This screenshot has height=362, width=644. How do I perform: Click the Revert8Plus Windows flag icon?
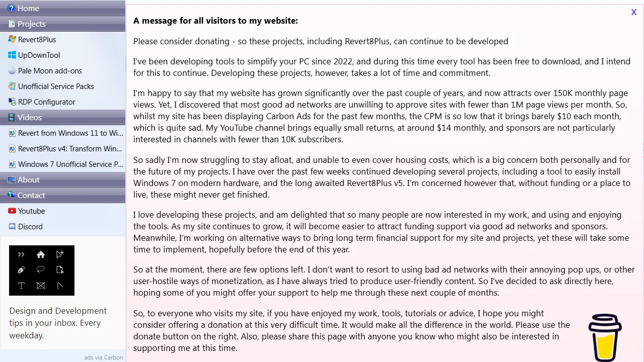[x=12, y=40]
